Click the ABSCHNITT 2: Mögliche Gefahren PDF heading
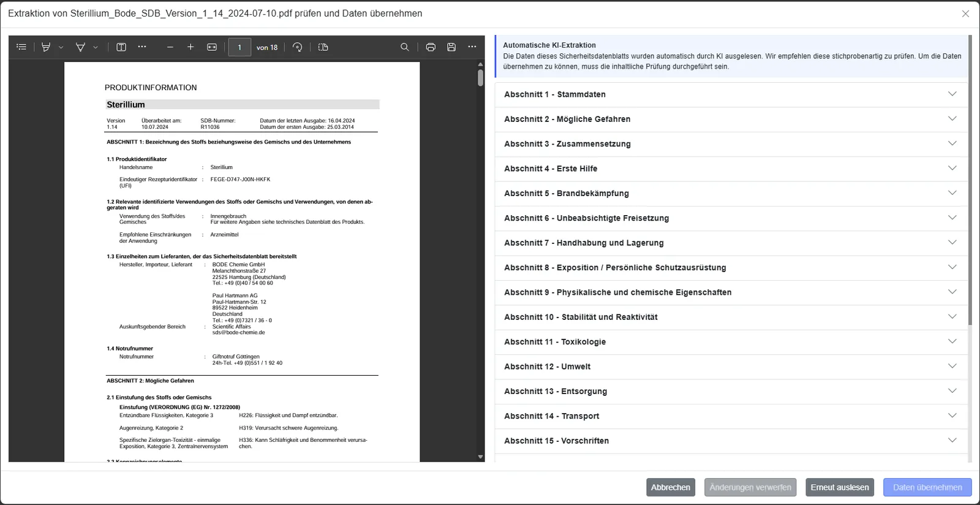 pos(150,381)
